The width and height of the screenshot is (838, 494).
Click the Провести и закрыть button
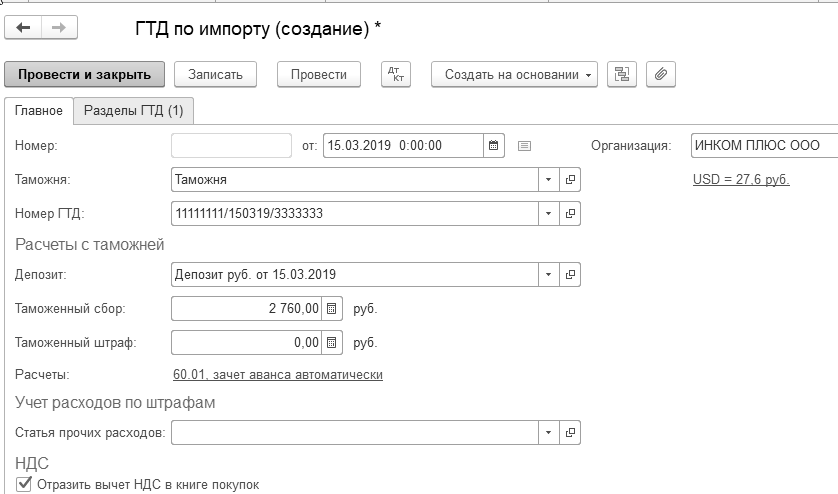[x=84, y=74]
